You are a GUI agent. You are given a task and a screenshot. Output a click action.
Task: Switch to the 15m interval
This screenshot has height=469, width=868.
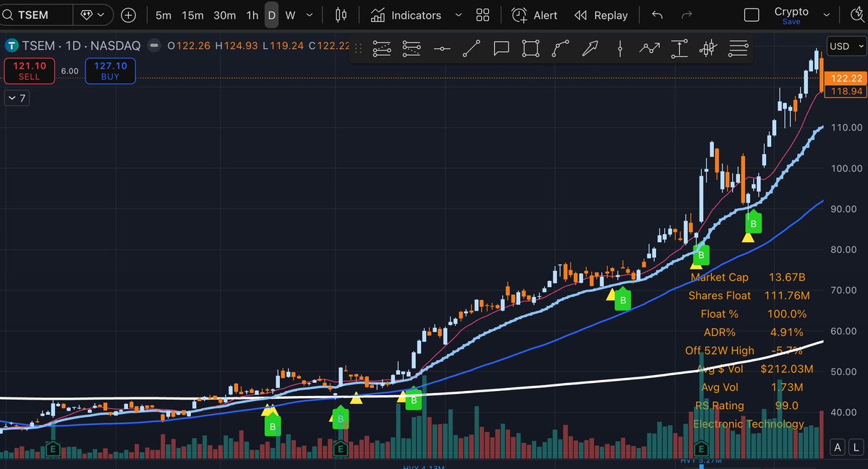coord(192,15)
